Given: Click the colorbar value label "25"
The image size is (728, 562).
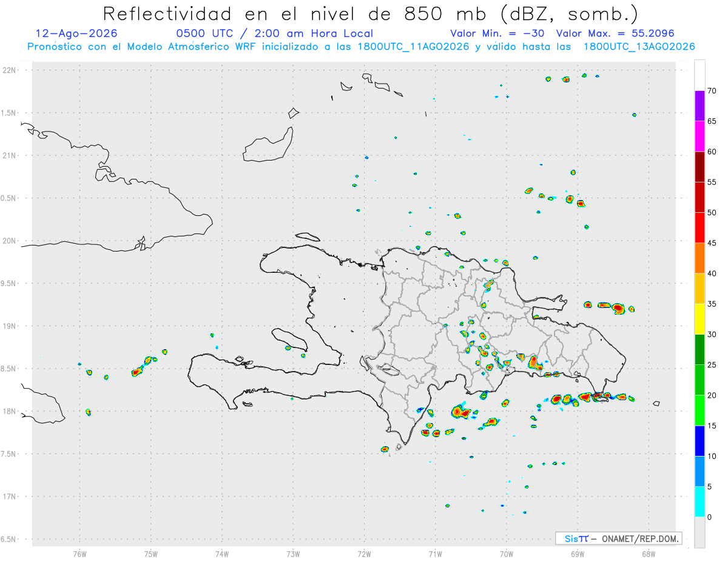Looking at the screenshot, I should point(712,365).
